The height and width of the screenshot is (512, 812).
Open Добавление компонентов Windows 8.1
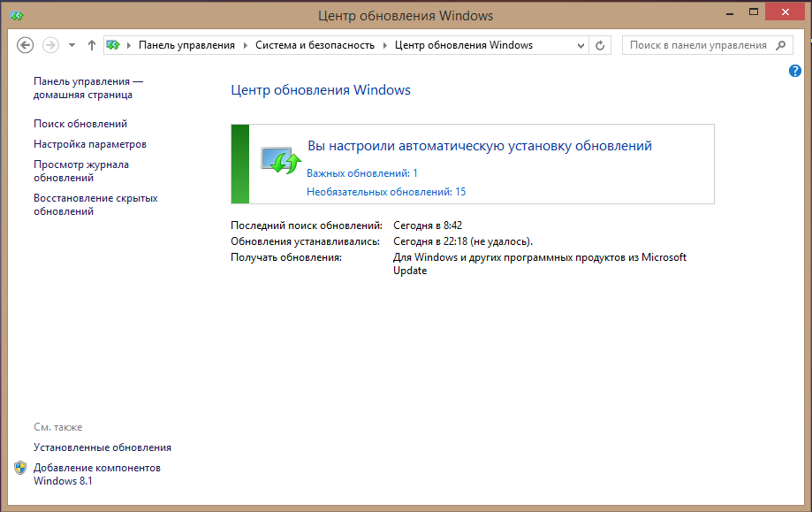pos(97,474)
